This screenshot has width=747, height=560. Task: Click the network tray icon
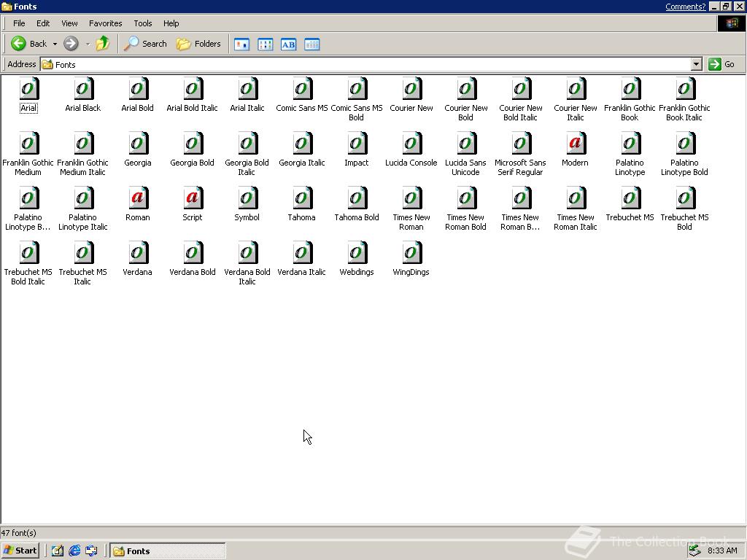click(695, 551)
